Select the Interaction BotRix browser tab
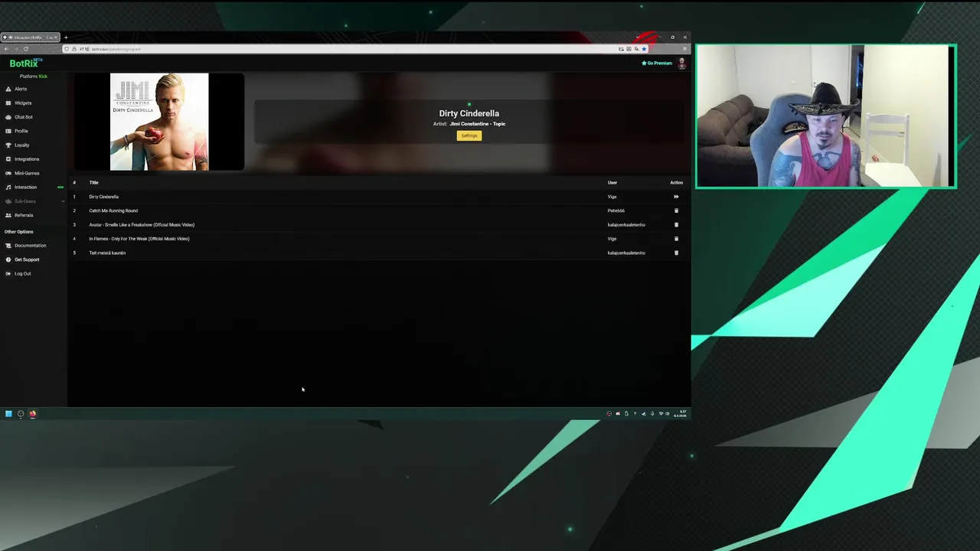The image size is (980, 551). (30, 37)
